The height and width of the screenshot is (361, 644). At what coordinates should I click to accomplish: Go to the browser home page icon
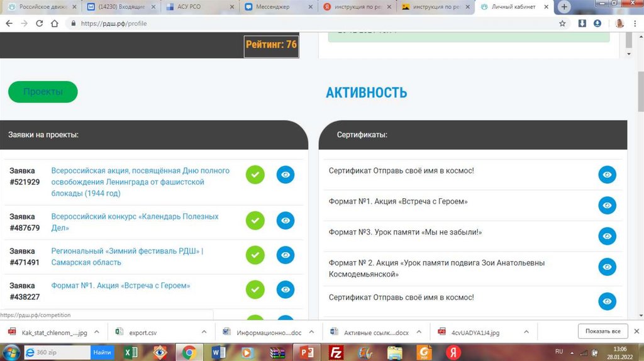pos(55,23)
